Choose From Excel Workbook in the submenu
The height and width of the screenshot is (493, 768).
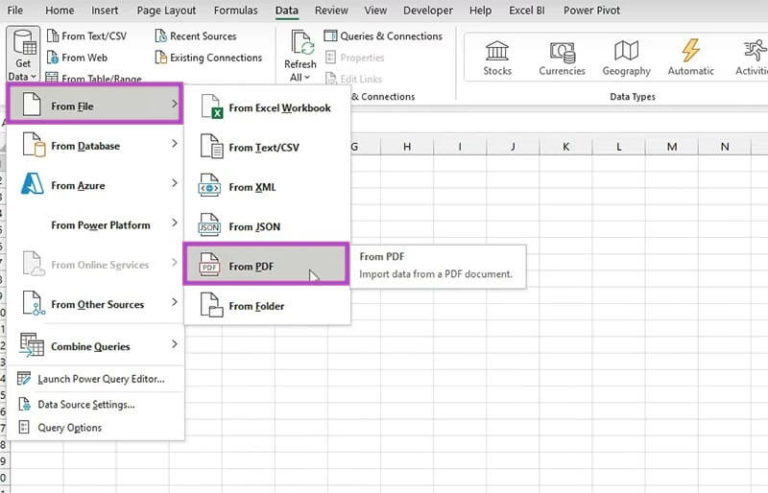267,108
